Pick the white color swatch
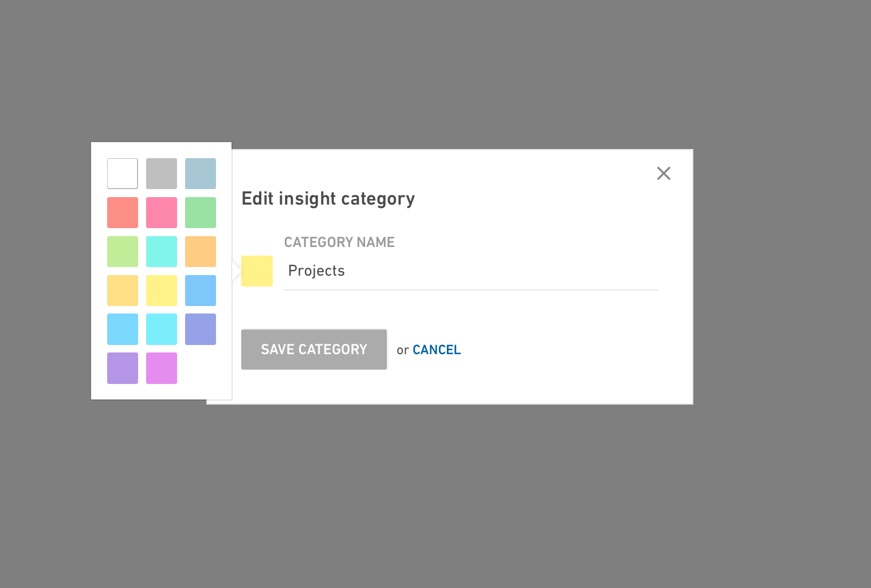871x588 pixels. [x=123, y=174]
